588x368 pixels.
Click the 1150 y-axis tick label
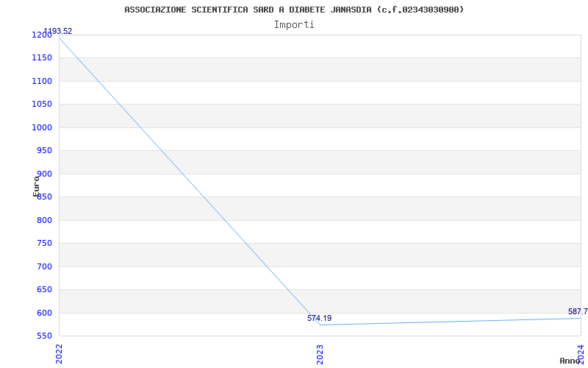point(42,58)
